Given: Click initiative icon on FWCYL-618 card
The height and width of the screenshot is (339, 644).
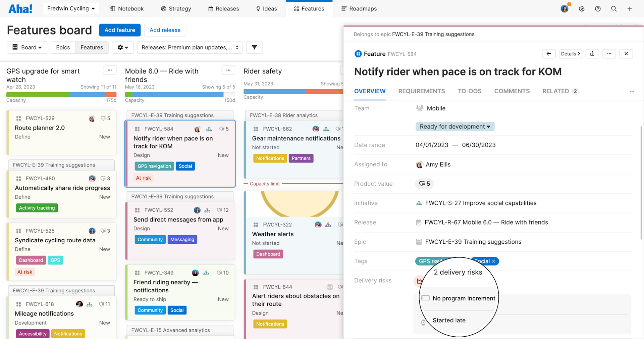Looking at the screenshot, I should tap(90, 304).
